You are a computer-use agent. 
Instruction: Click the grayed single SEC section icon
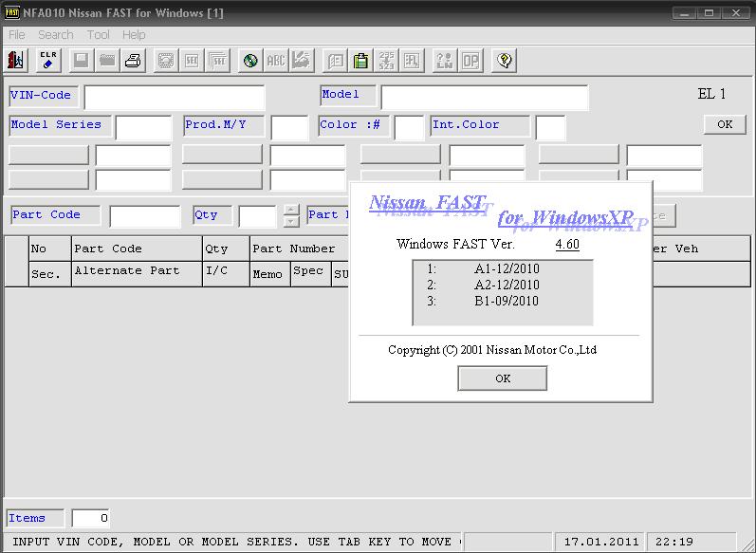point(192,61)
